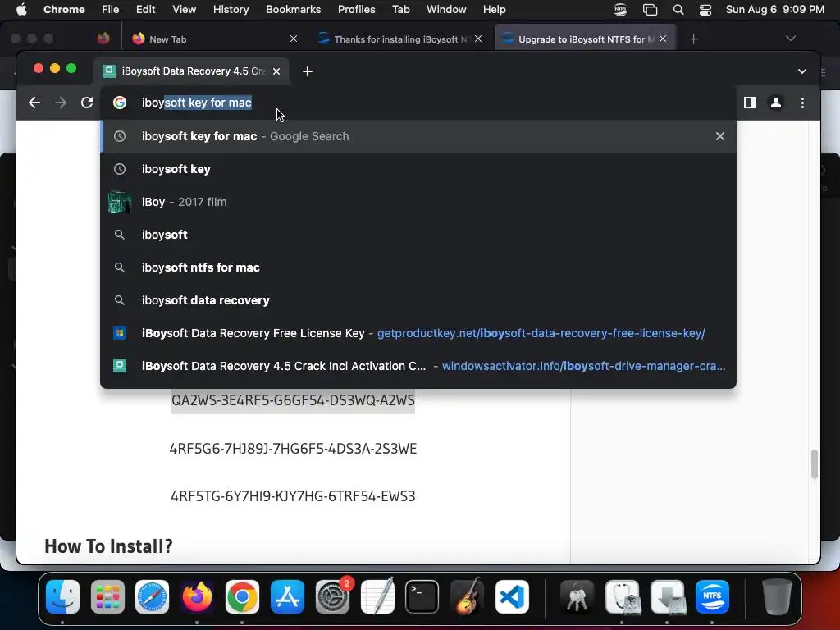
Task: Open the Window menu
Action: point(446,9)
